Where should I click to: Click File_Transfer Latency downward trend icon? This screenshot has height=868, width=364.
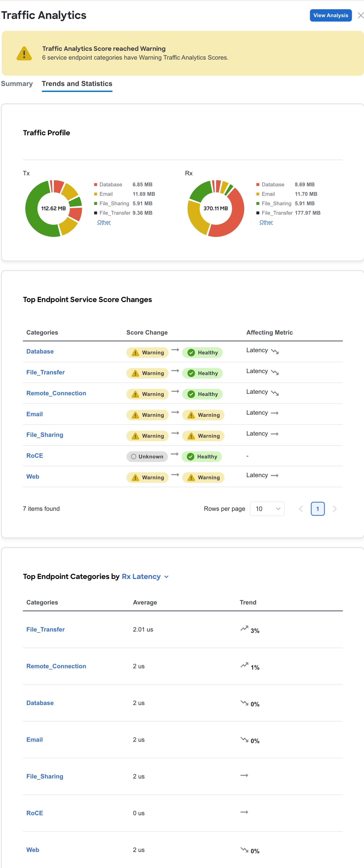[275, 372]
